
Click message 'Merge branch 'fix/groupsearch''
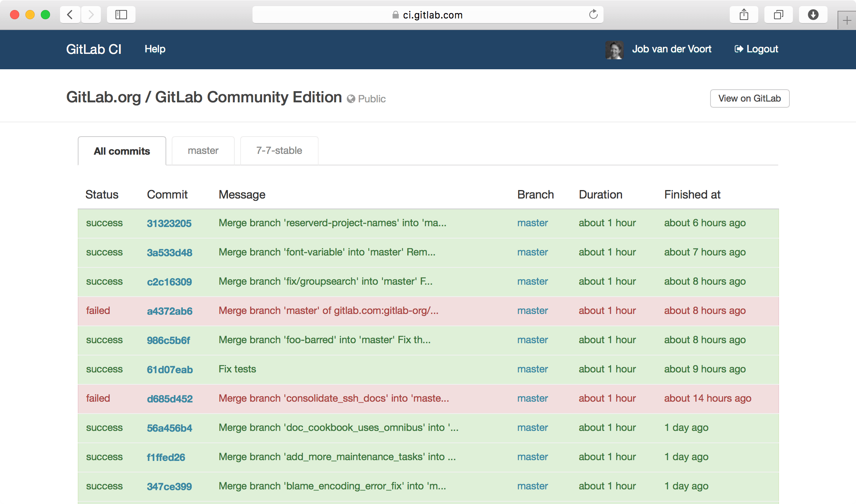326,282
